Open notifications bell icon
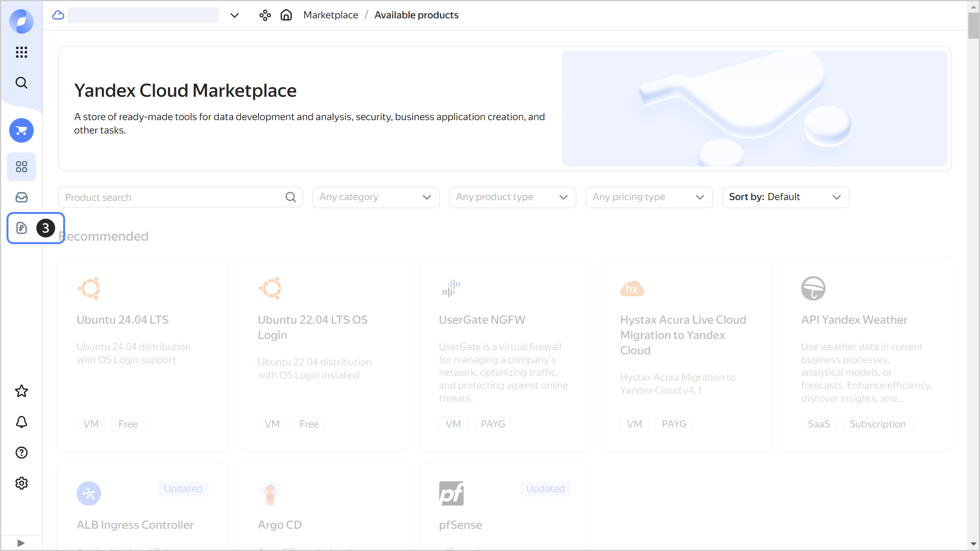Image resolution: width=980 pixels, height=551 pixels. (21, 422)
